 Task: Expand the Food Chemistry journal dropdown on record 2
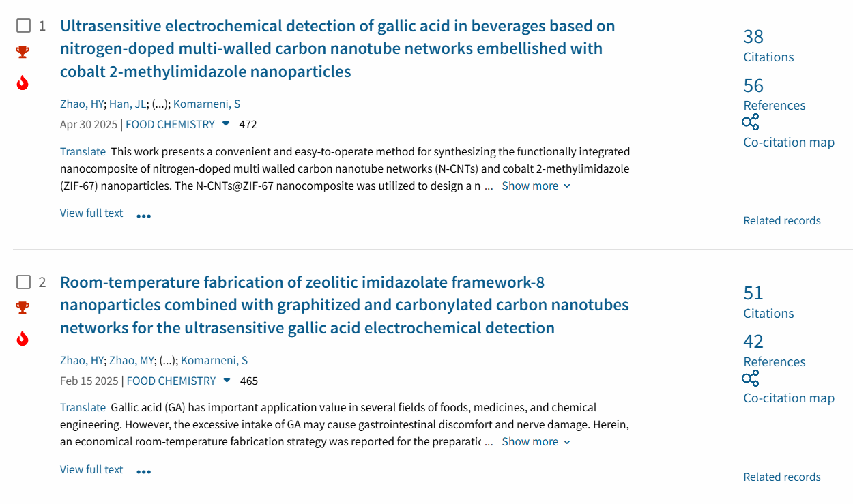click(227, 381)
